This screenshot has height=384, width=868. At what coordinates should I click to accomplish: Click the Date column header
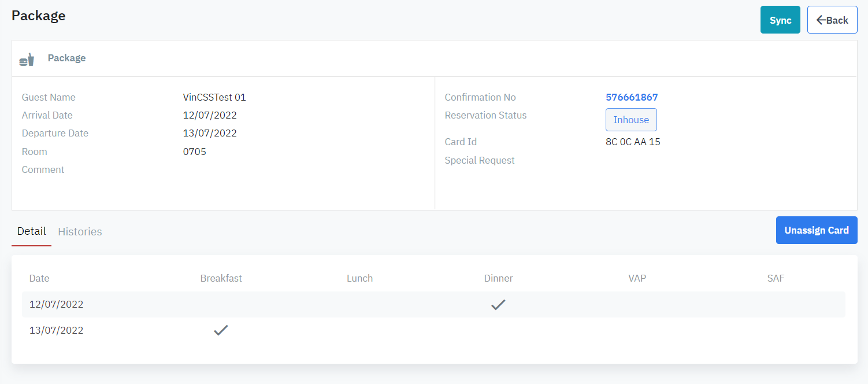39,278
